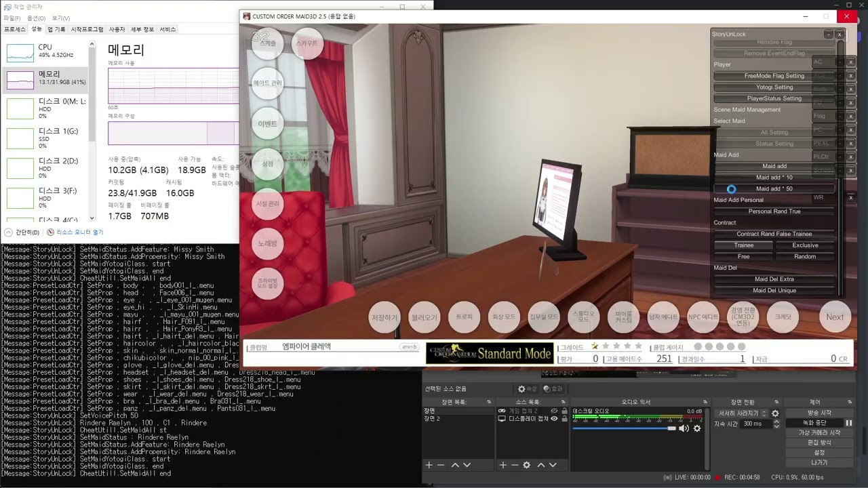Click the 속성 gear button in OBS
The height and width of the screenshot is (488, 868).
coord(528,389)
